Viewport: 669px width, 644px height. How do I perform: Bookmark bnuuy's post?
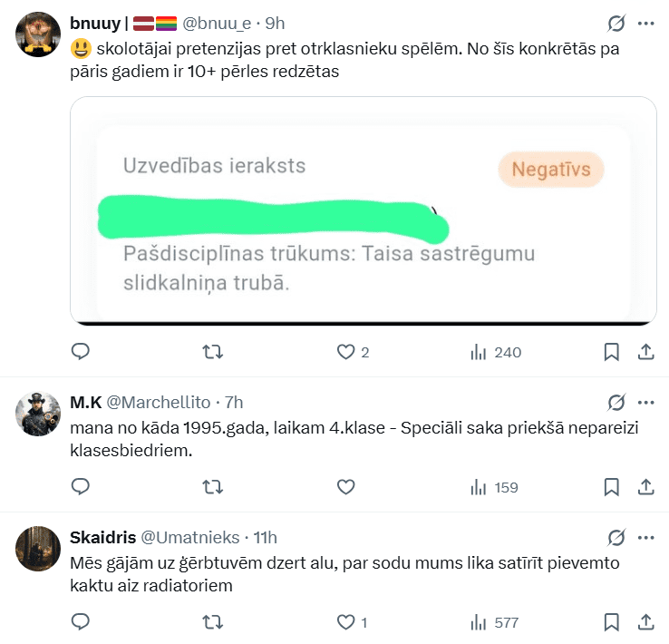point(612,352)
